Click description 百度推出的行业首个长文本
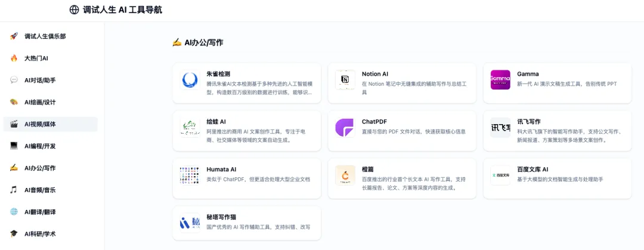Viewport: 644px width, 250px height. point(414,183)
